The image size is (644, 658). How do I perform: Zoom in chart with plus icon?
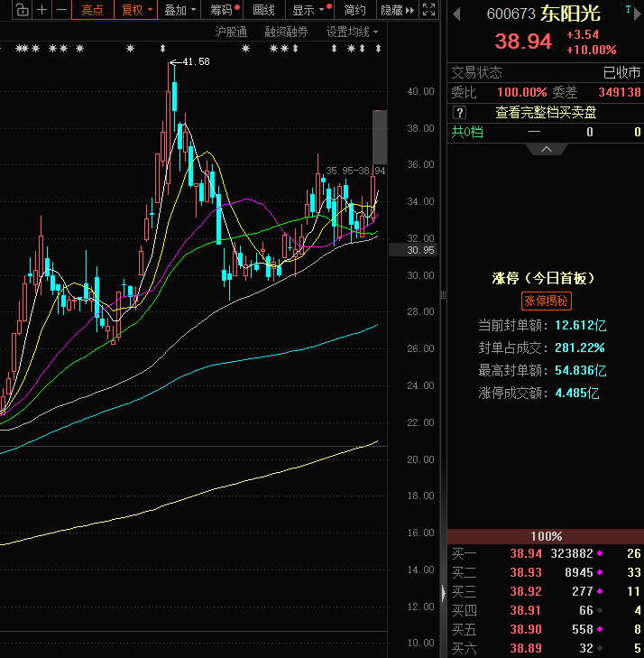[41, 10]
